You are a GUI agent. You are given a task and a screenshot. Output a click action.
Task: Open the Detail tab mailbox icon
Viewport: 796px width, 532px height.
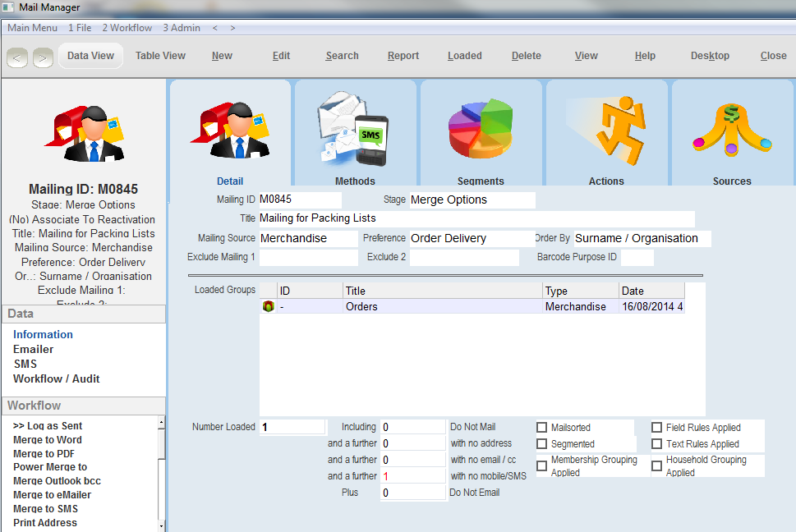coord(230,130)
